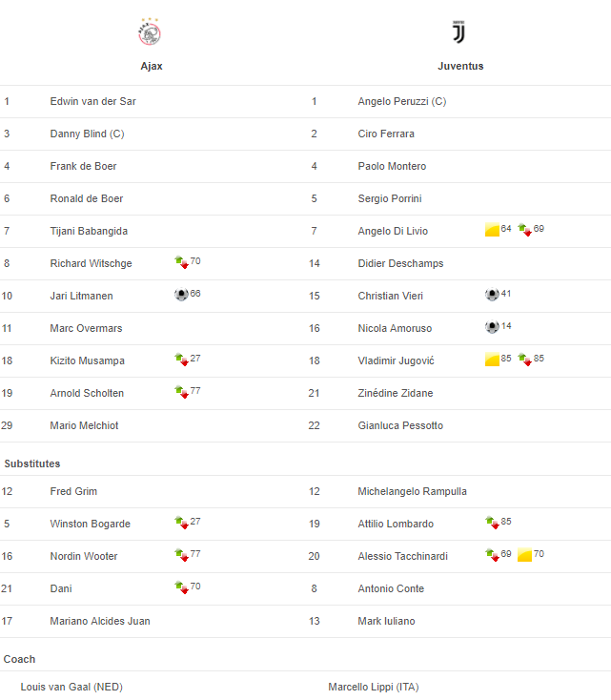The width and height of the screenshot is (611, 700).
Task: Select the Juventus team name
Action: (x=460, y=66)
